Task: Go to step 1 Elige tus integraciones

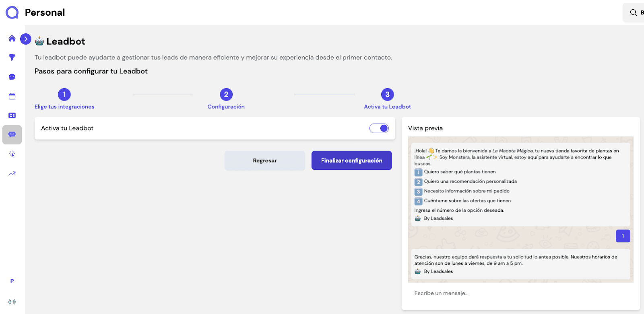Action: point(64,99)
